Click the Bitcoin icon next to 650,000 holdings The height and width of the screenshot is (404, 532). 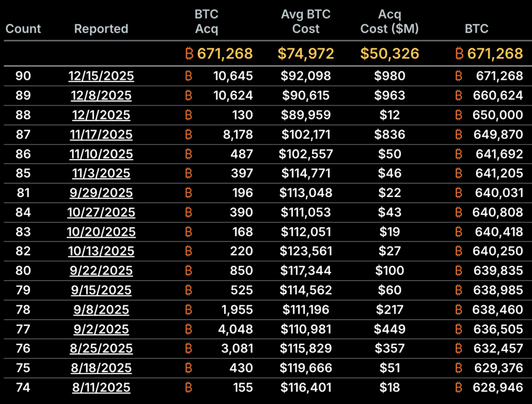coord(459,115)
